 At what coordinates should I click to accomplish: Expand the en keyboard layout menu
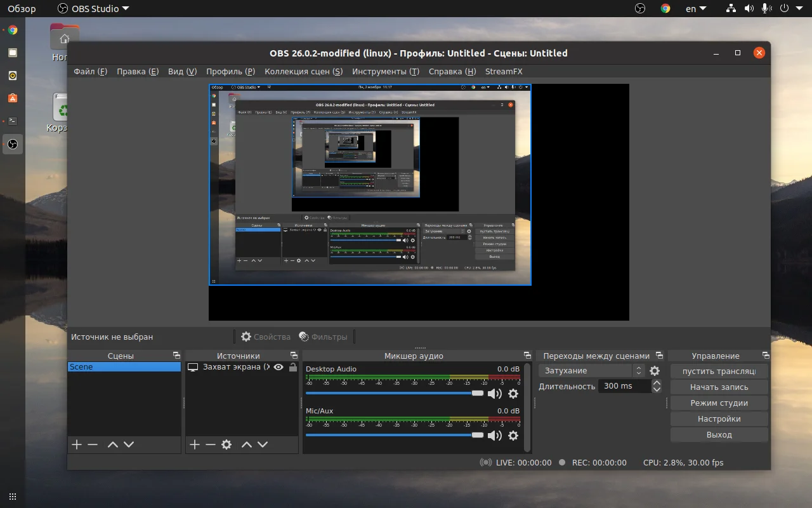point(695,9)
